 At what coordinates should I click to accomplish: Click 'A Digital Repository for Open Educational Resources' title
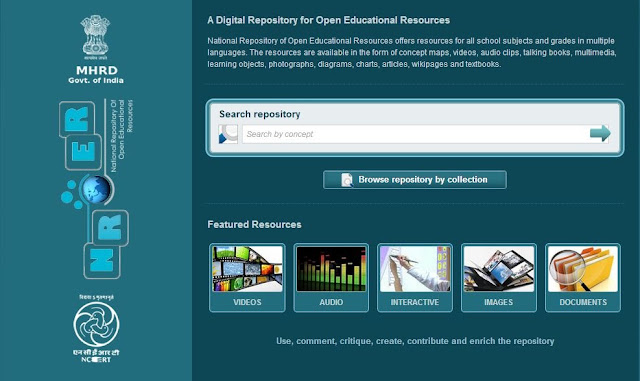click(x=329, y=20)
